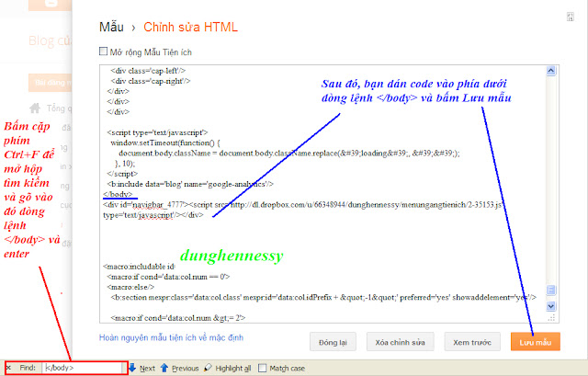Click the fullscreen icon at top right of editor
The width and height of the screenshot is (588, 376).
(x=570, y=17)
